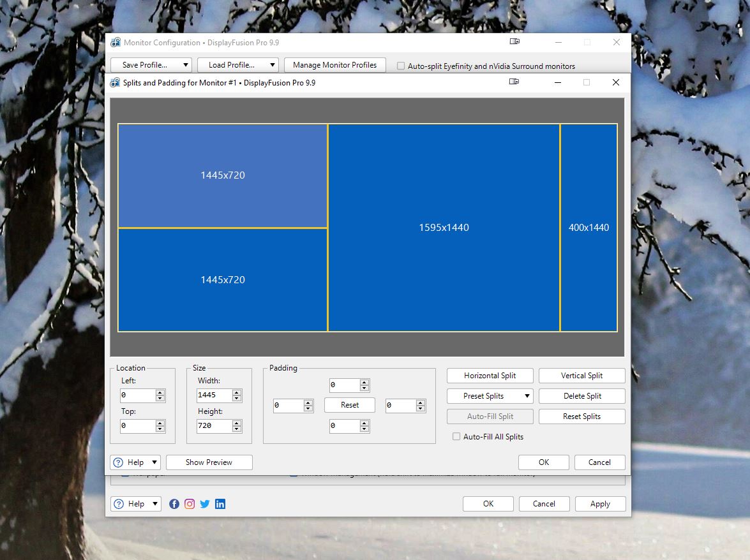Viewport: 750px width, 560px height.
Task: Close the Splits and Padding window
Action: [x=616, y=82]
